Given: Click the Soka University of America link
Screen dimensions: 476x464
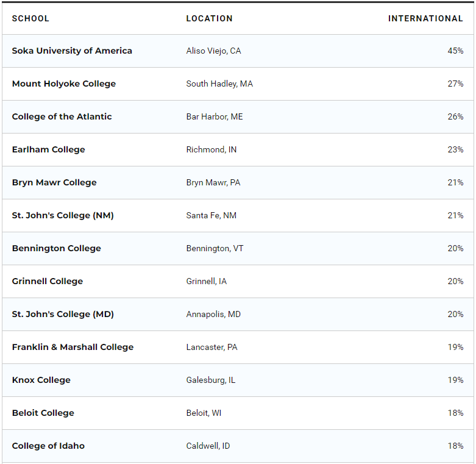Looking at the screenshot, I should pos(72,51).
